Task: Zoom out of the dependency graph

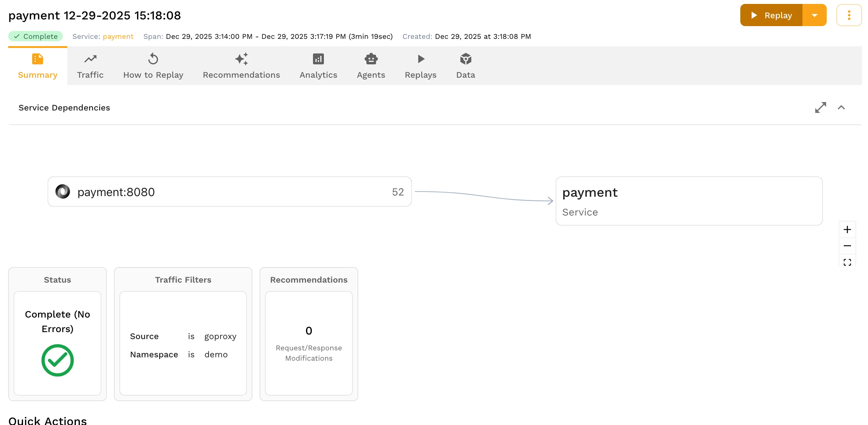Action: 848,245
